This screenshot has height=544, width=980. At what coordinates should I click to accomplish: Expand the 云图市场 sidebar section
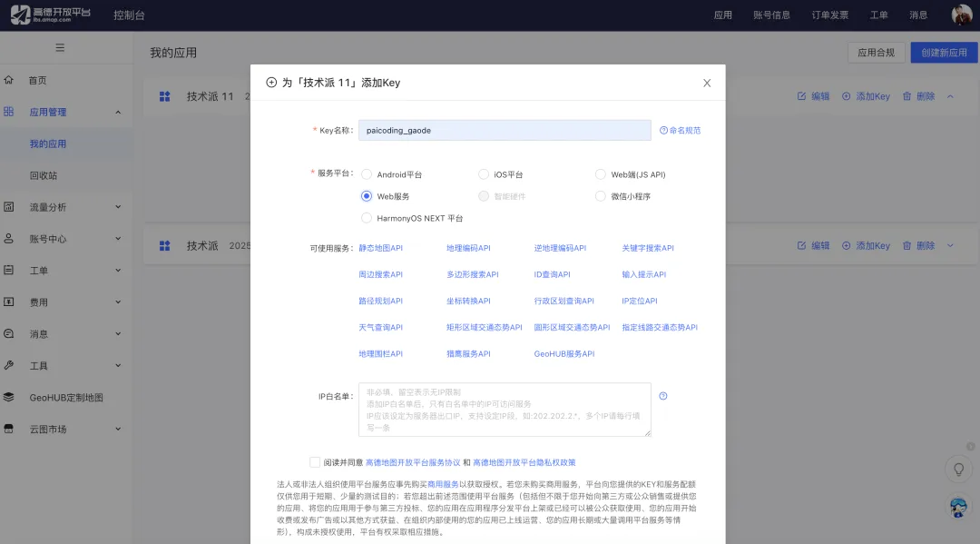tap(118, 429)
